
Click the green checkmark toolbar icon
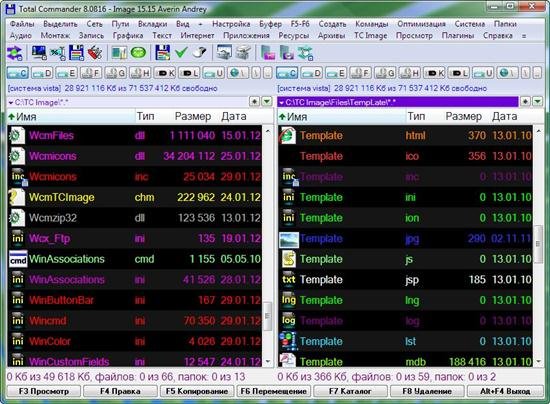(x=181, y=53)
